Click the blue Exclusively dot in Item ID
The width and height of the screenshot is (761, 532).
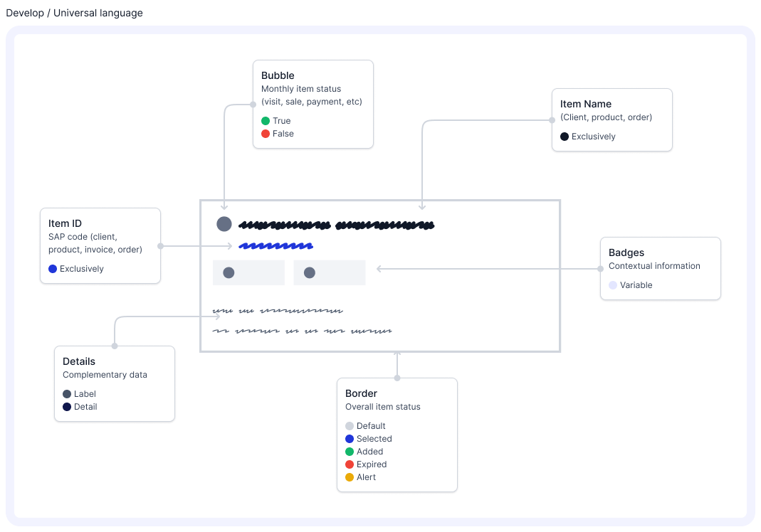pyautogui.click(x=53, y=269)
